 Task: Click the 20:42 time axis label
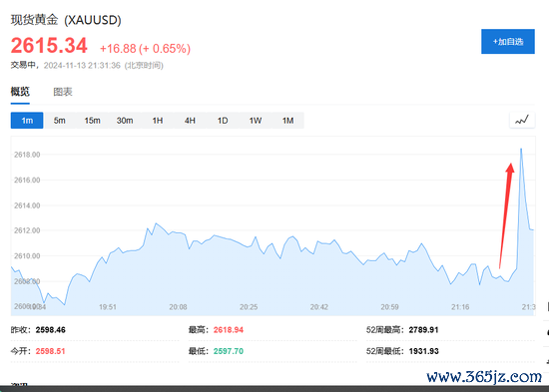[x=319, y=307]
